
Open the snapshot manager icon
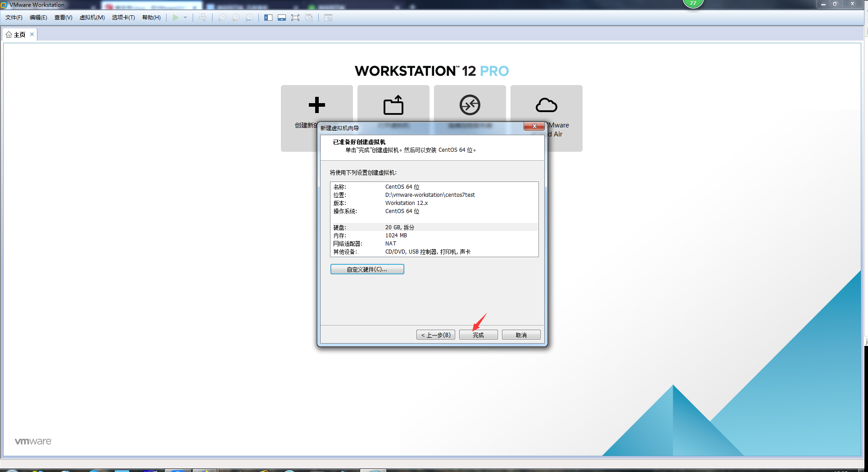tap(249, 18)
